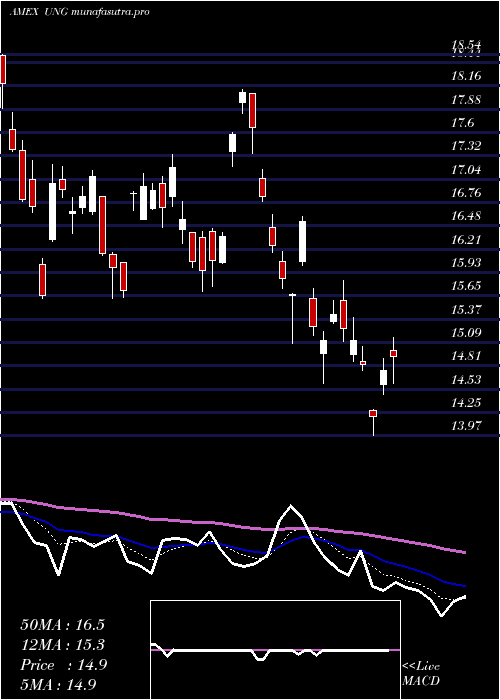The height and width of the screenshot is (700, 500).
Task: Click the 13.97 price label
Action: pyautogui.click(x=466, y=426)
